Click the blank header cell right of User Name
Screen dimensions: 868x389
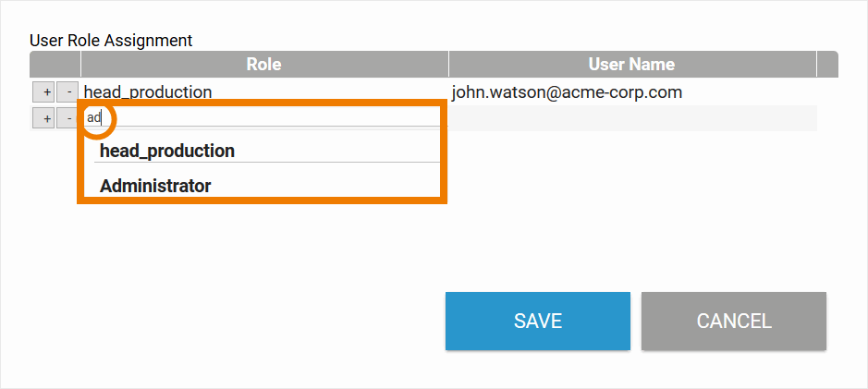coord(827,65)
